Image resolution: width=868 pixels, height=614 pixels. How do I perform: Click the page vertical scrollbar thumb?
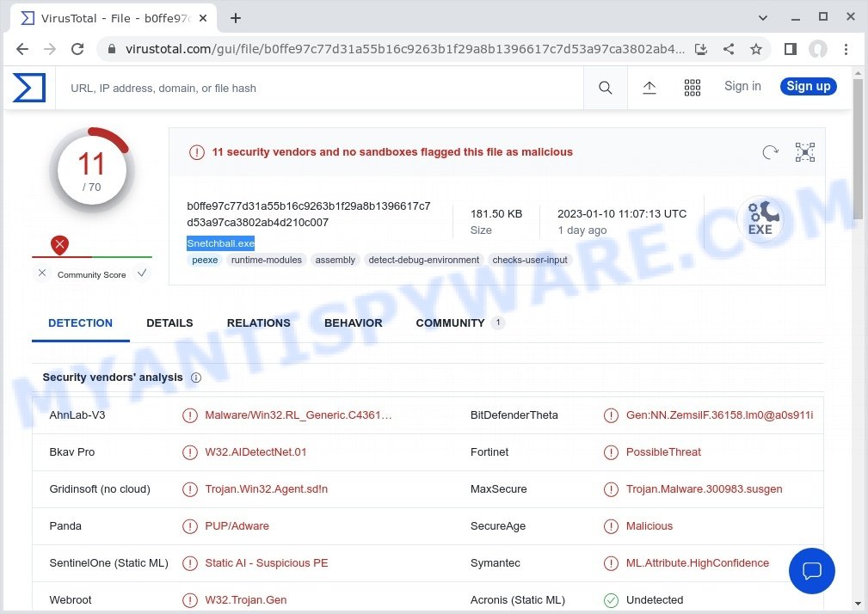point(858,150)
